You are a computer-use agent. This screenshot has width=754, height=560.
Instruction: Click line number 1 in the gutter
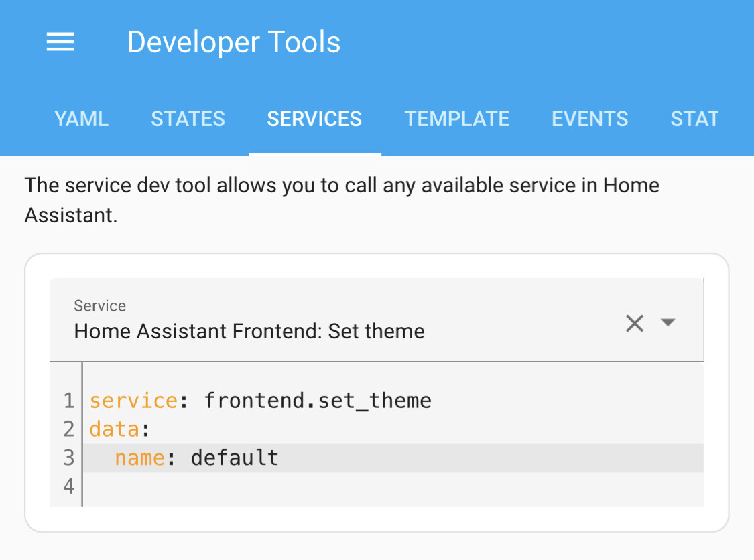point(68,401)
